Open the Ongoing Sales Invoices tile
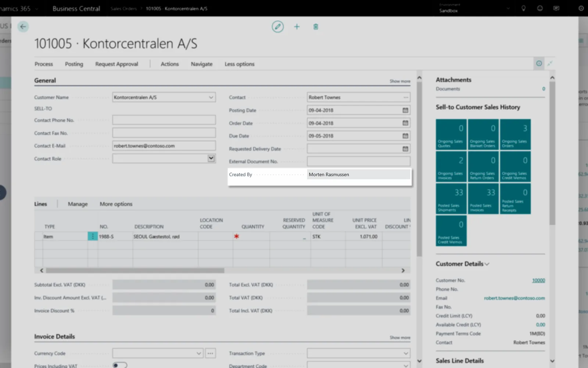 coord(451,167)
